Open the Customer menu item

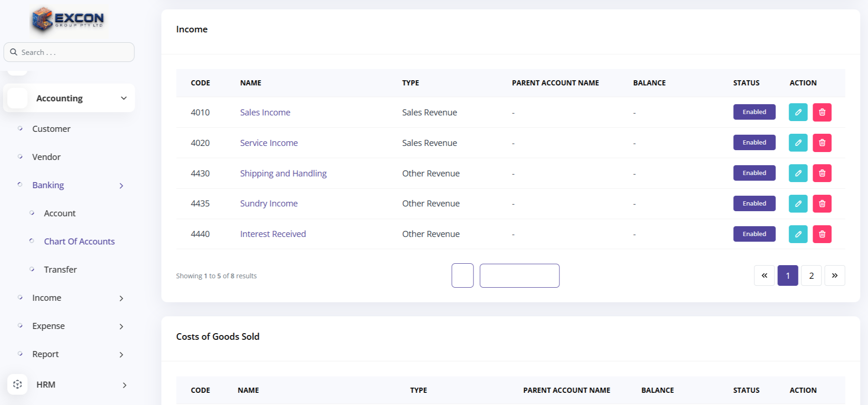point(51,129)
